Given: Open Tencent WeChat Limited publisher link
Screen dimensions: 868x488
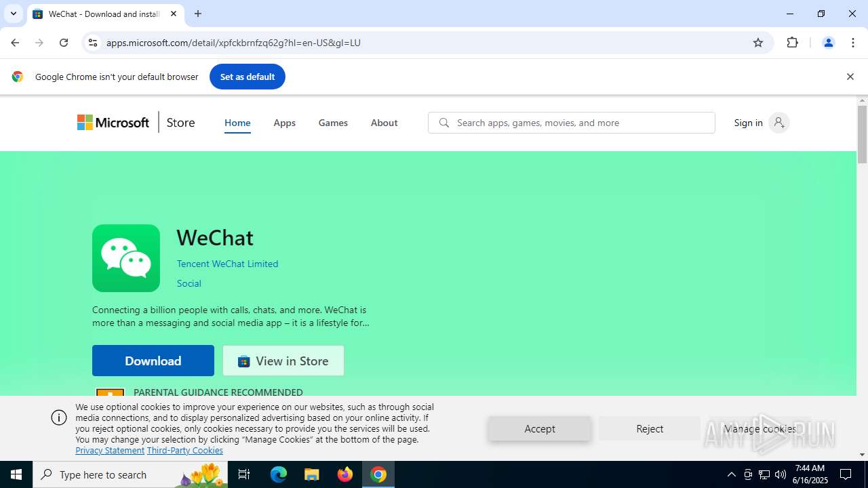Looking at the screenshot, I should [x=227, y=264].
